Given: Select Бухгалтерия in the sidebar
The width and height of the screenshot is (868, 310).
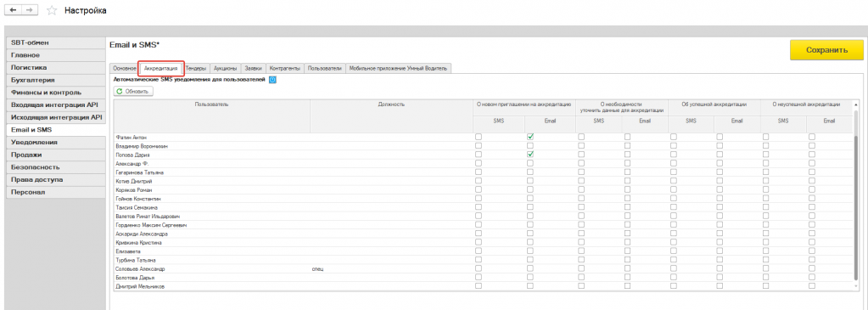Looking at the screenshot, I should tap(55, 80).
